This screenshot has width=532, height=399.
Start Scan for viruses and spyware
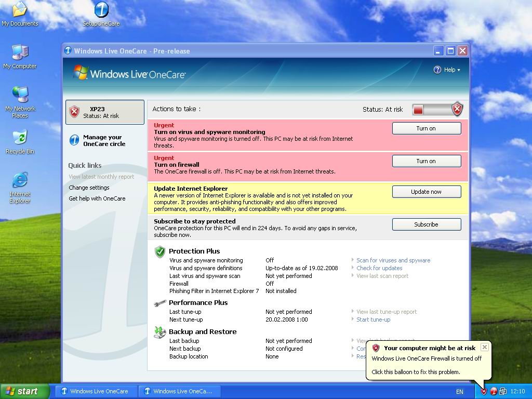(x=393, y=260)
